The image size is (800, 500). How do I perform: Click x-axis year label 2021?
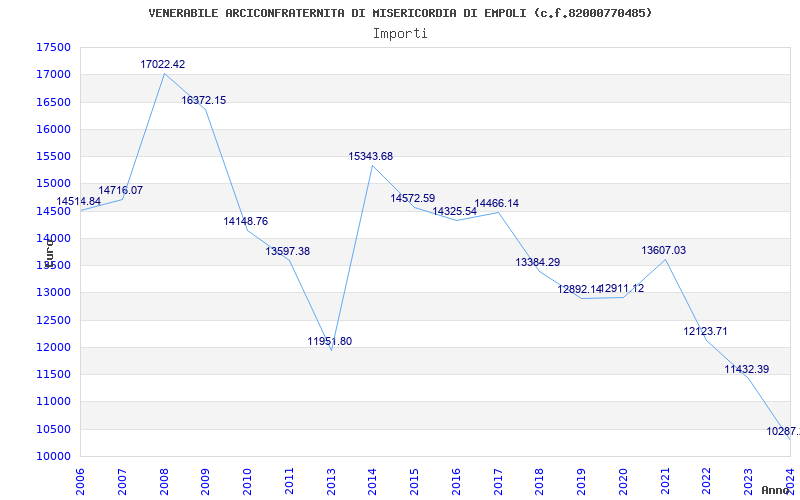665,481
